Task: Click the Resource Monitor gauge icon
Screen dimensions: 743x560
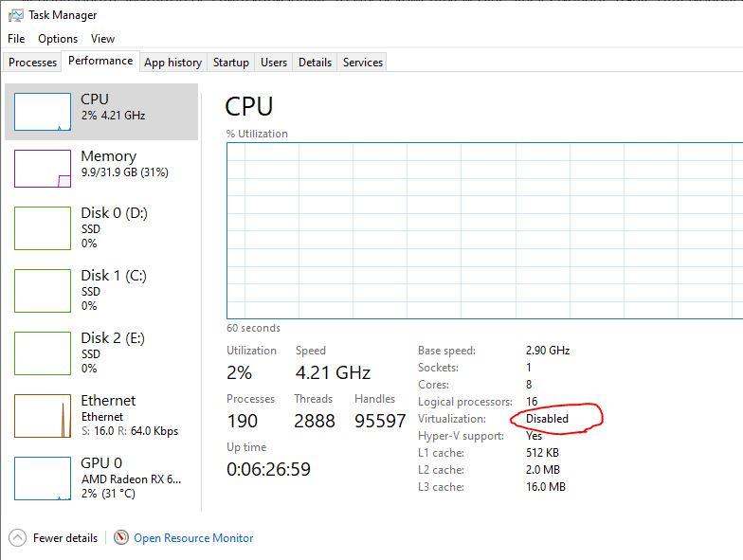Action: click(x=121, y=537)
